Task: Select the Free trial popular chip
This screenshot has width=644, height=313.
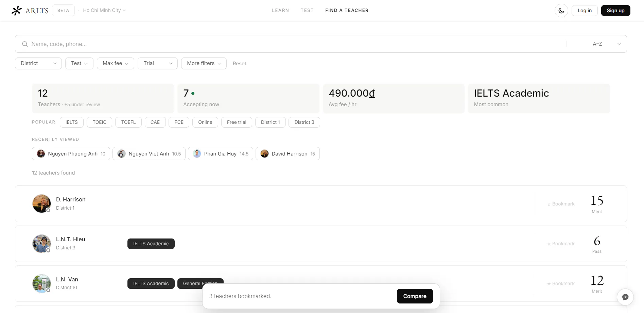Action: (x=237, y=122)
